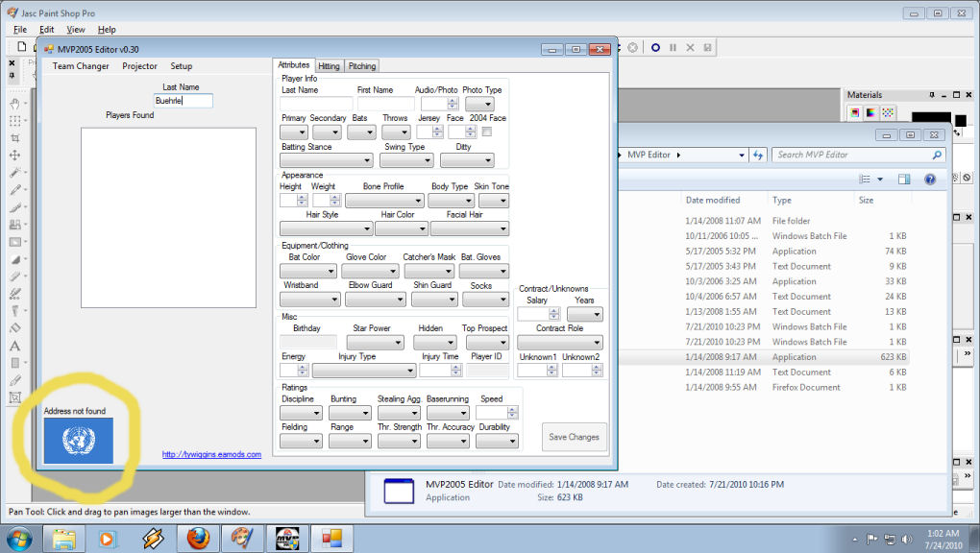Click the volume speaker tray icon

tap(906, 539)
